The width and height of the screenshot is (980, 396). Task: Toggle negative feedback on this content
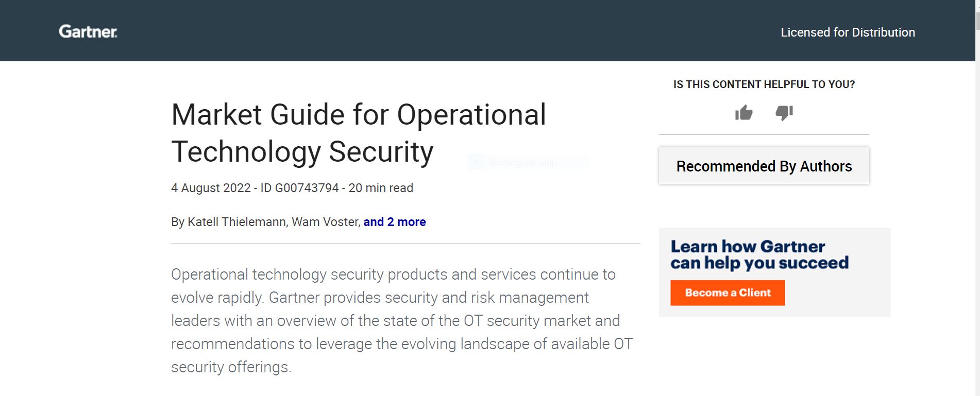click(784, 113)
